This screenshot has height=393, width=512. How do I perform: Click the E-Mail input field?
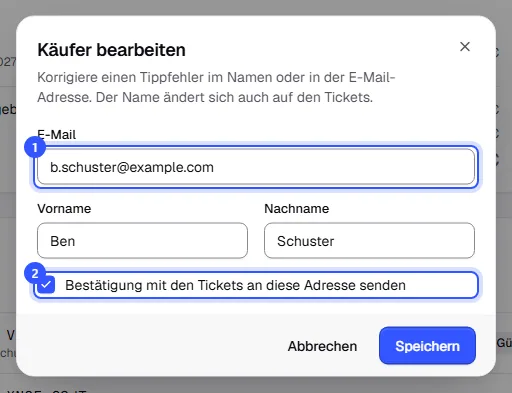click(x=256, y=167)
